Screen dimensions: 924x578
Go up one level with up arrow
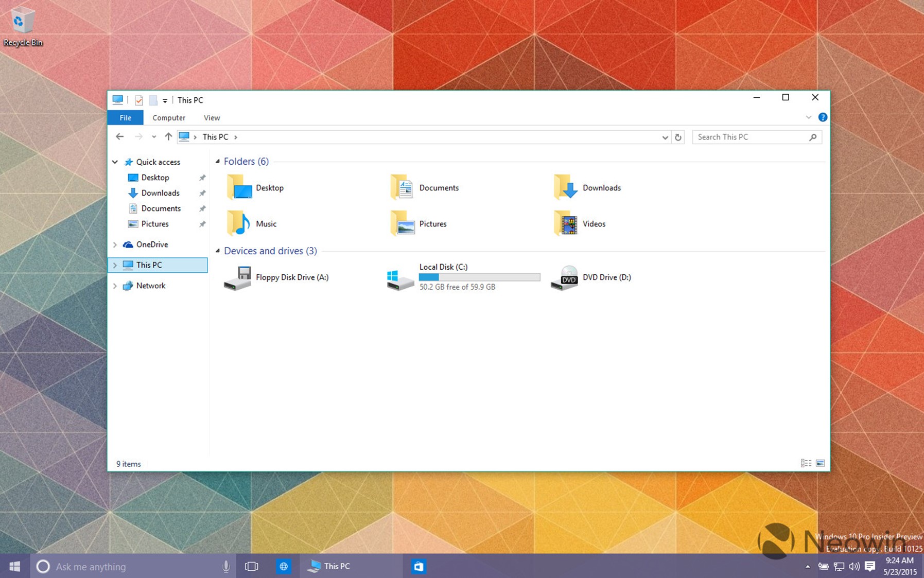[x=168, y=137]
